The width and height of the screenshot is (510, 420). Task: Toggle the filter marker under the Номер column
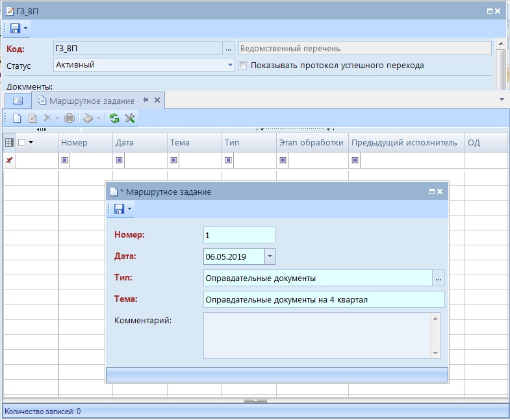64,160
